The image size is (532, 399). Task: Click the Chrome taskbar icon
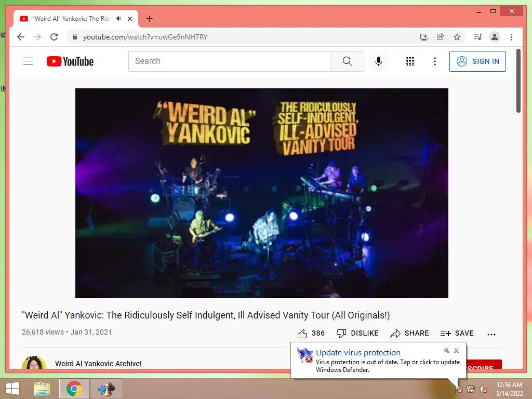tap(74, 389)
